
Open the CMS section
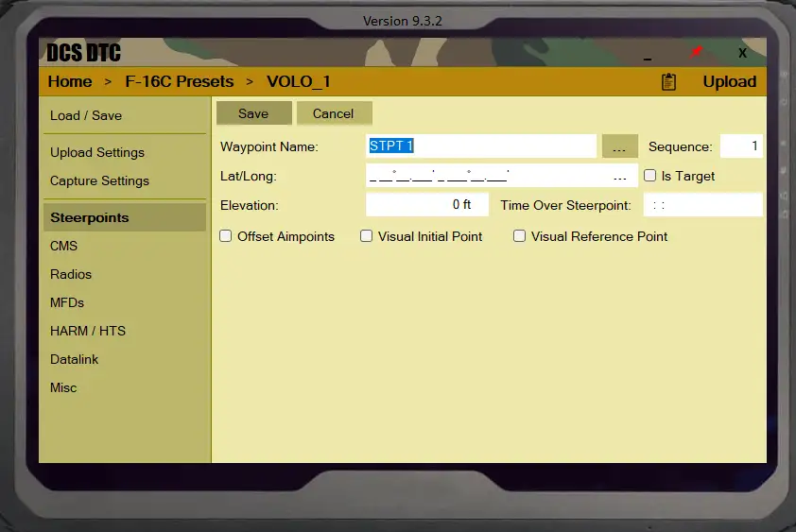click(125, 246)
